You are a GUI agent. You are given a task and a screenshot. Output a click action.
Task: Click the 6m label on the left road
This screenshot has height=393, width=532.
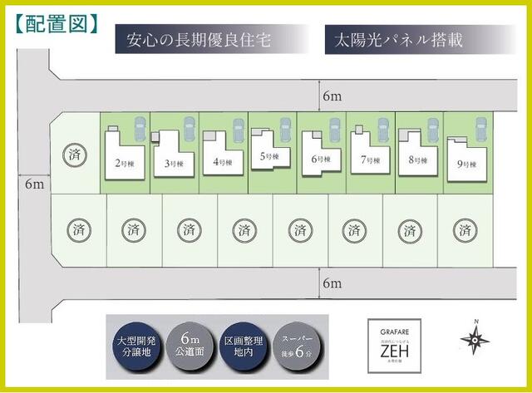coord(35,184)
